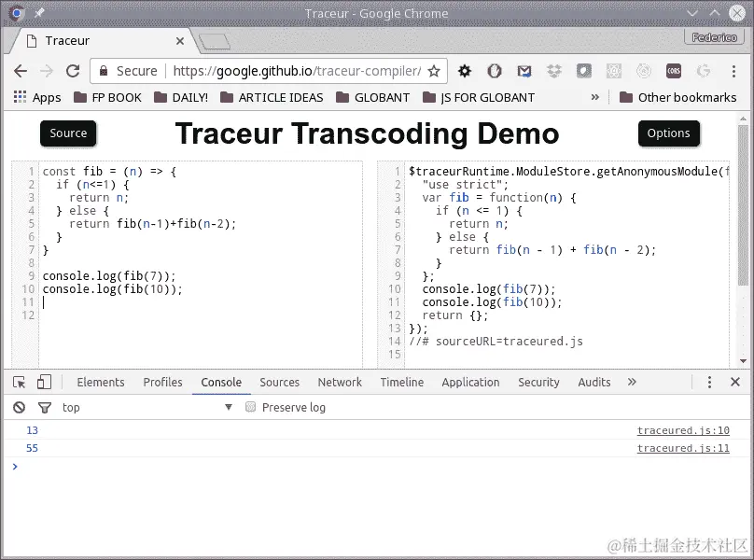
Task: Close the Traceur browser tab
Action: click(x=180, y=41)
